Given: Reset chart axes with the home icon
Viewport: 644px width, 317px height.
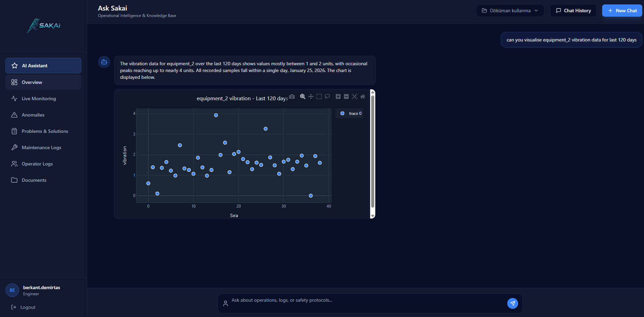Looking at the screenshot, I should (x=363, y=96).
